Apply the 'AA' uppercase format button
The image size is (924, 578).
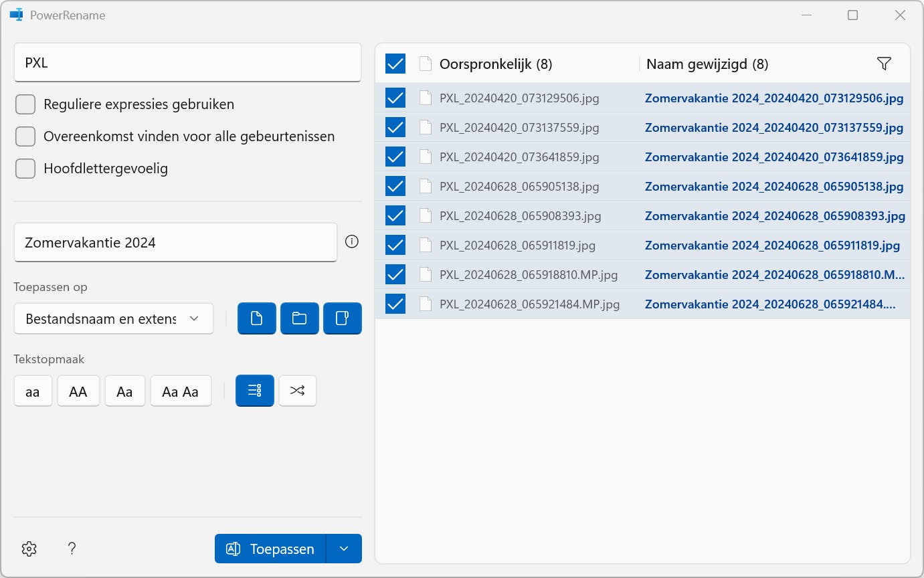tap(78, 391)
